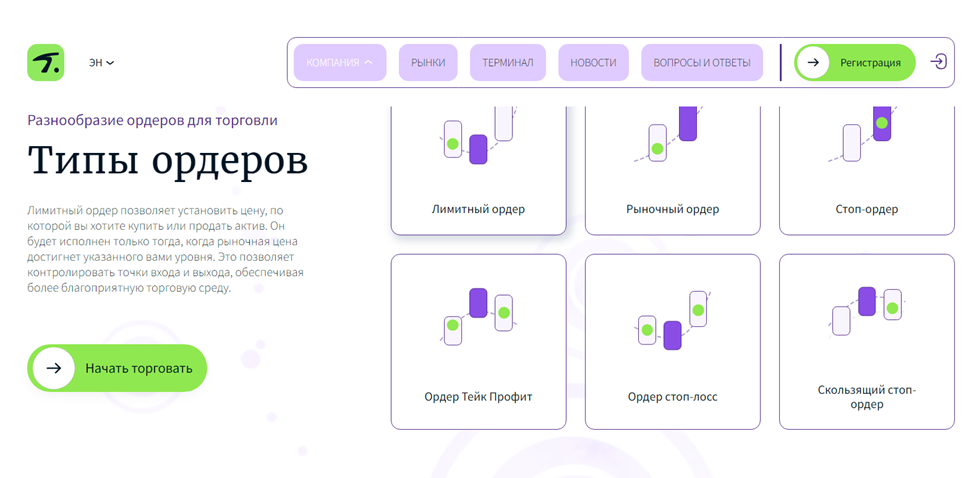
Task: Click the green T logo icon
Action: point(45,62)
